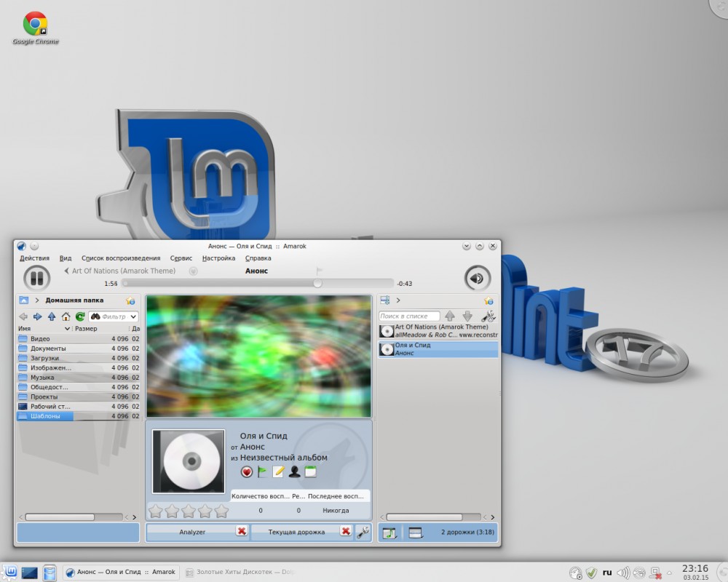Image resolution: width=728 pixels, height=582 pixels.
Task: Pause playback with the large pause button
Action: (36, 278)
